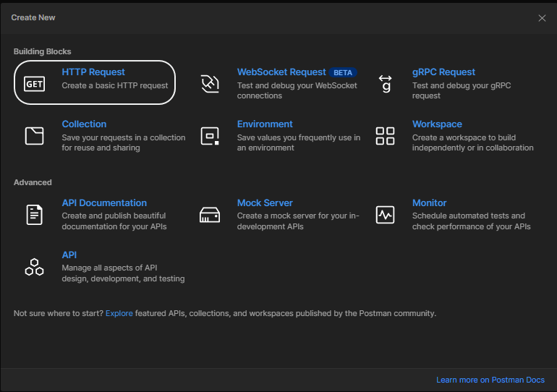Select the Environment title link
This screenshot has height=392, width=557.
pos(265,124)
